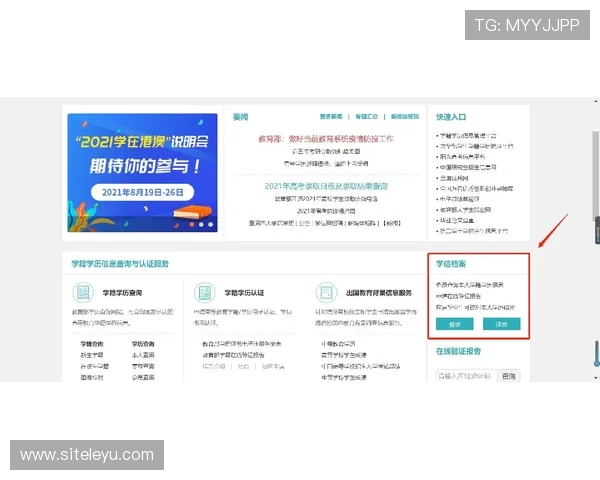Open 专题汇总 link in 要闻 header
This screenshot has width=600, height=480.
(x=367, y=116)
